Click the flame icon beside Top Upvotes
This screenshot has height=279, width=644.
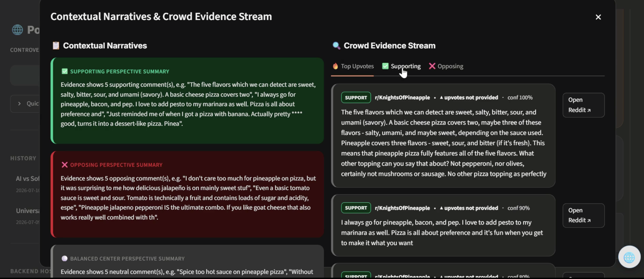(335, 66)
